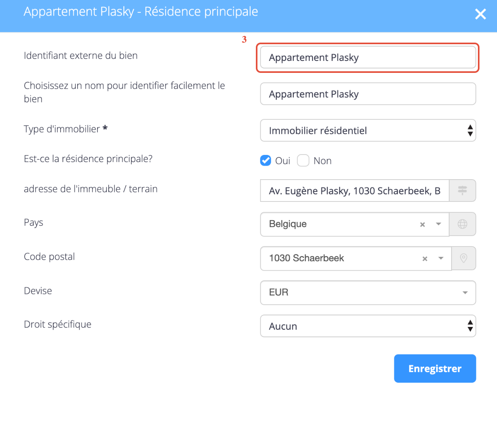Click the Enregistrer button
Viewport: 497px width, 448px height.
[x=435, y=368]
